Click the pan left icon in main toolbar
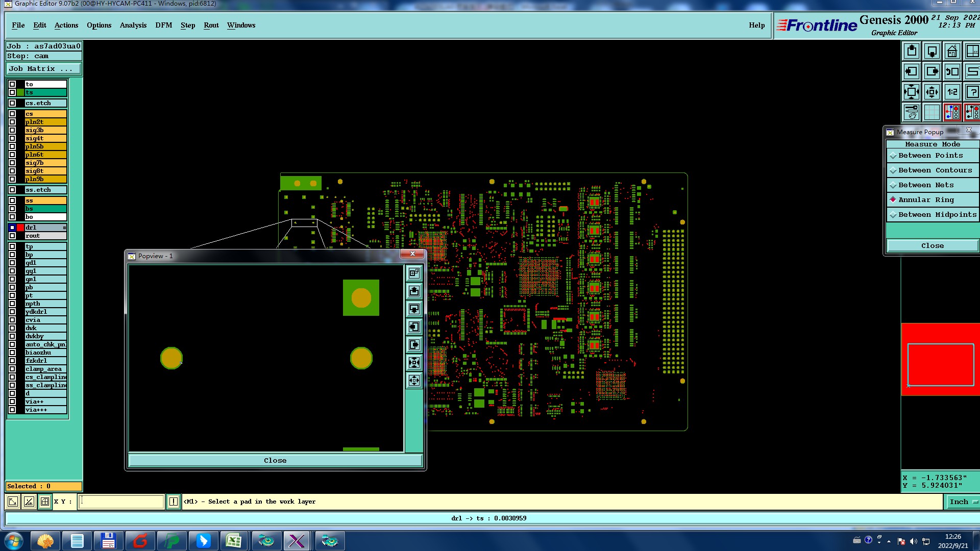The height and width of the screenshot is (551, 980). pyautogui.click(x=911, y=72)
